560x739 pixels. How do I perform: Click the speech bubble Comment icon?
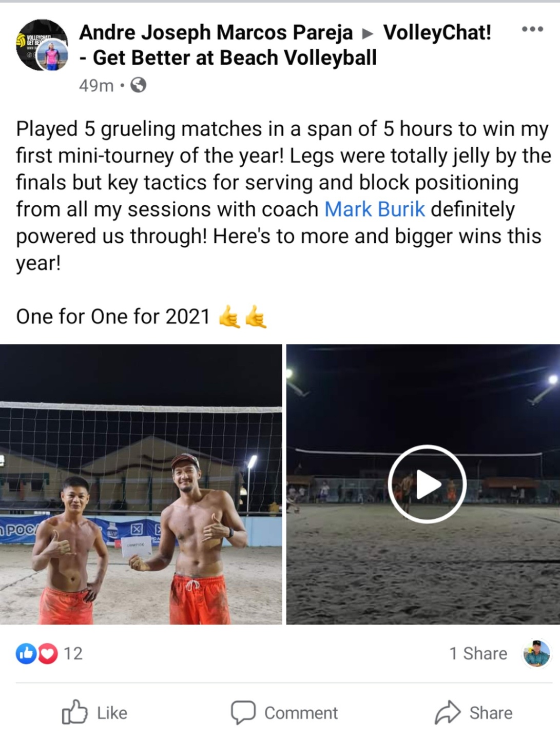point(243,712)
